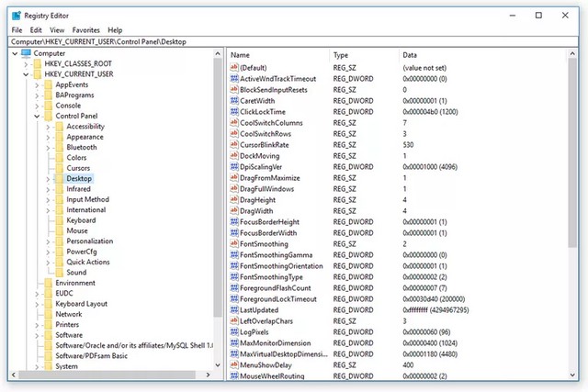Click the LogPixels DWORD icon
Image resolution: width=588 pixels, height=392 pixels.
[x=234, y=332]
